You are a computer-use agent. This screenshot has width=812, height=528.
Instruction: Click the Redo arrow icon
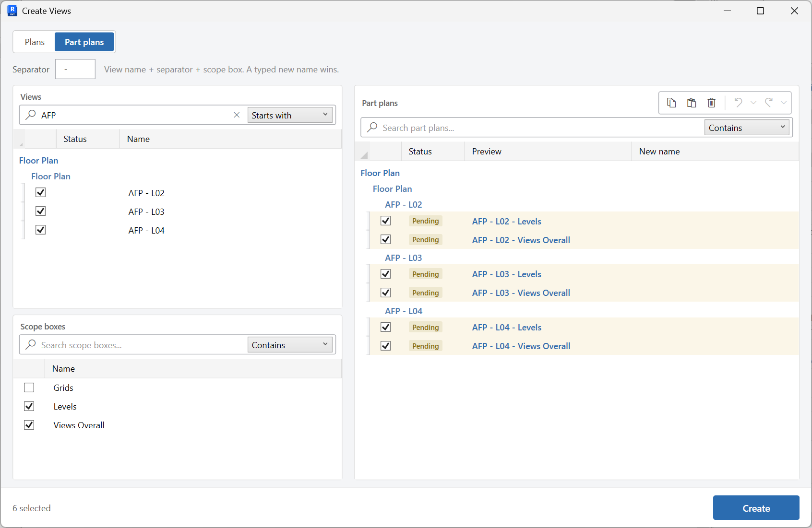[x=769, y=103]
